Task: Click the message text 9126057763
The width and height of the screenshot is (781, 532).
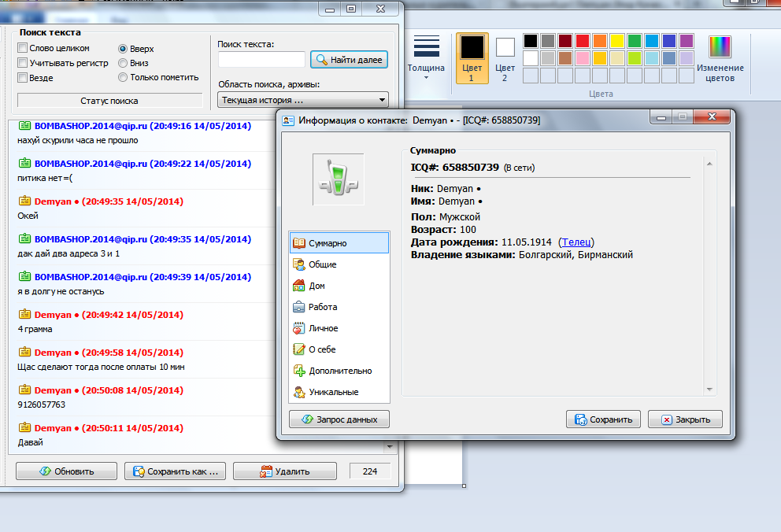Action: tap(42, 405)
